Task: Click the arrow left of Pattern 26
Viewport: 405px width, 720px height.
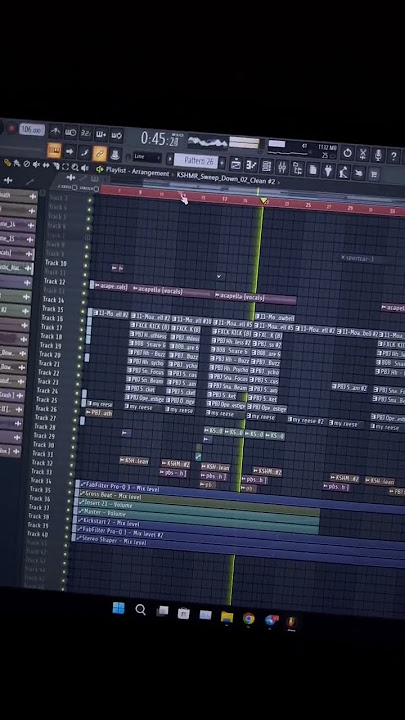Action: pyautogui.click(x=170, y=159)
